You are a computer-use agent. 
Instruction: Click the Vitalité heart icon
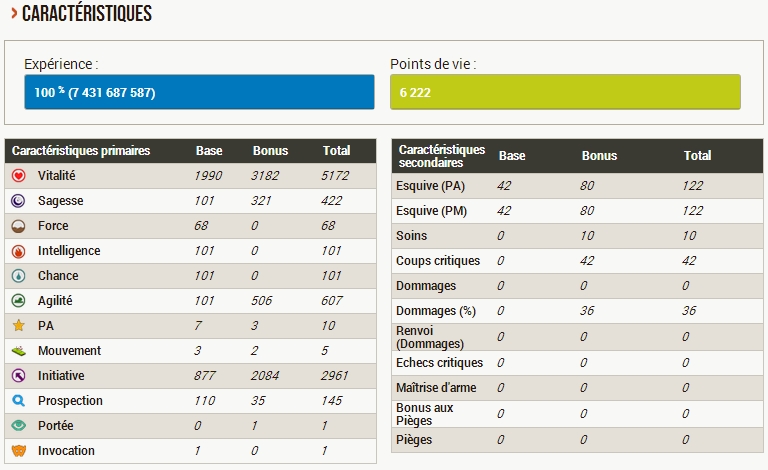click(x=19, y=176)
